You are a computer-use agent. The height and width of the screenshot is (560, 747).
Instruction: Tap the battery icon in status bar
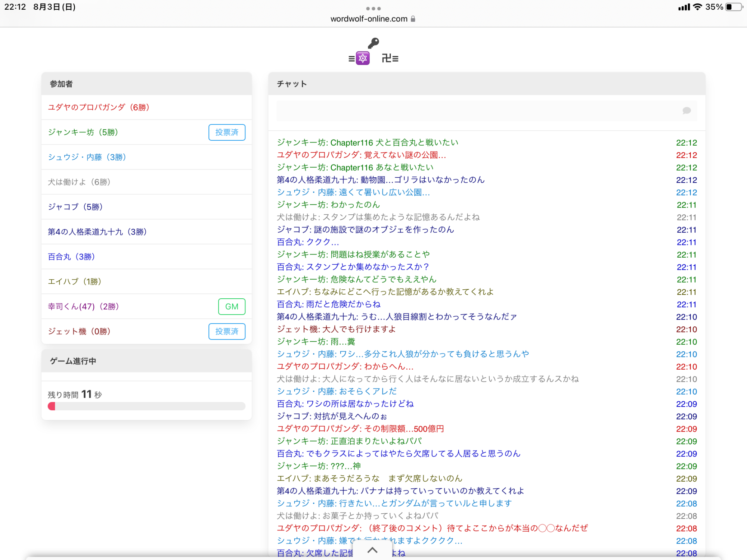tap(734, 7)
